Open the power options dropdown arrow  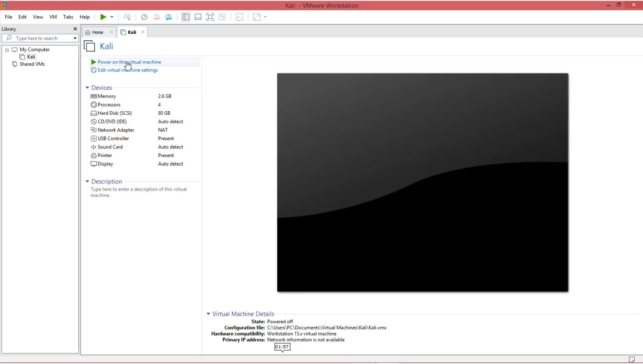click(112, 17)
